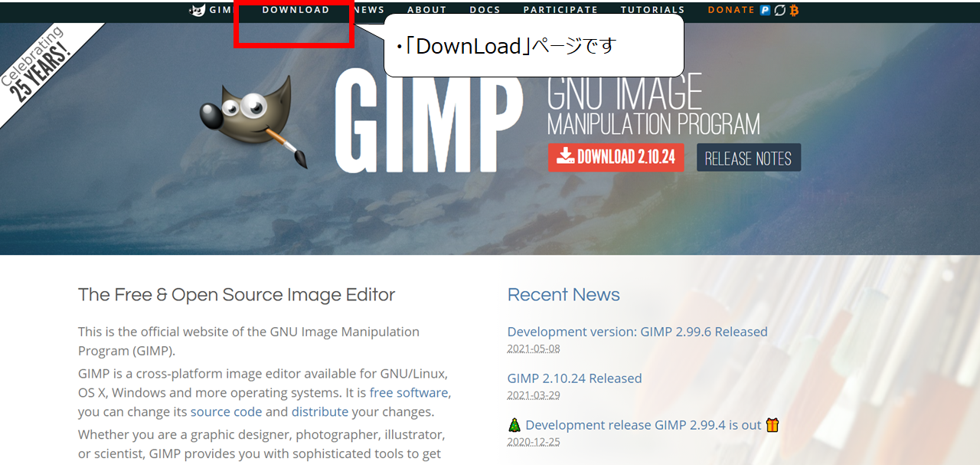
Task: Open the RELEASE NOTES button
Action: tap(748, 158)
